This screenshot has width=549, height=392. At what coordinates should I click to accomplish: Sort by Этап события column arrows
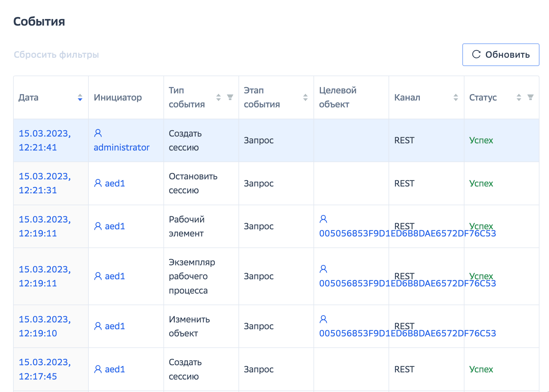[305, 98]
